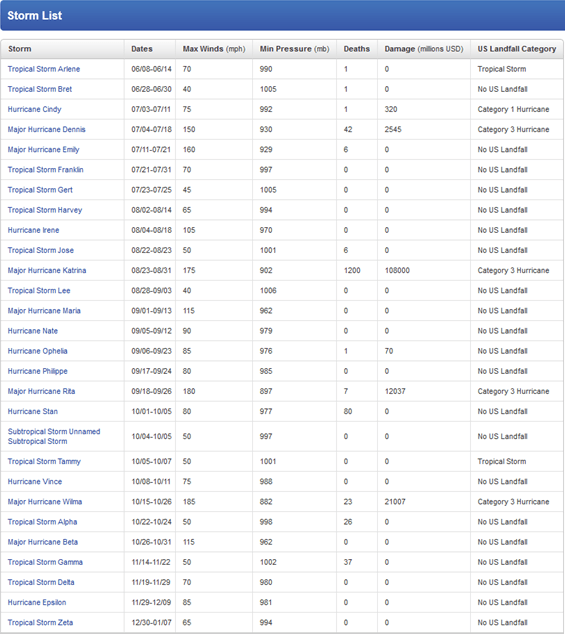Click the Storm column header
This screenshot has width=565, height=634.
pos(20,49)
